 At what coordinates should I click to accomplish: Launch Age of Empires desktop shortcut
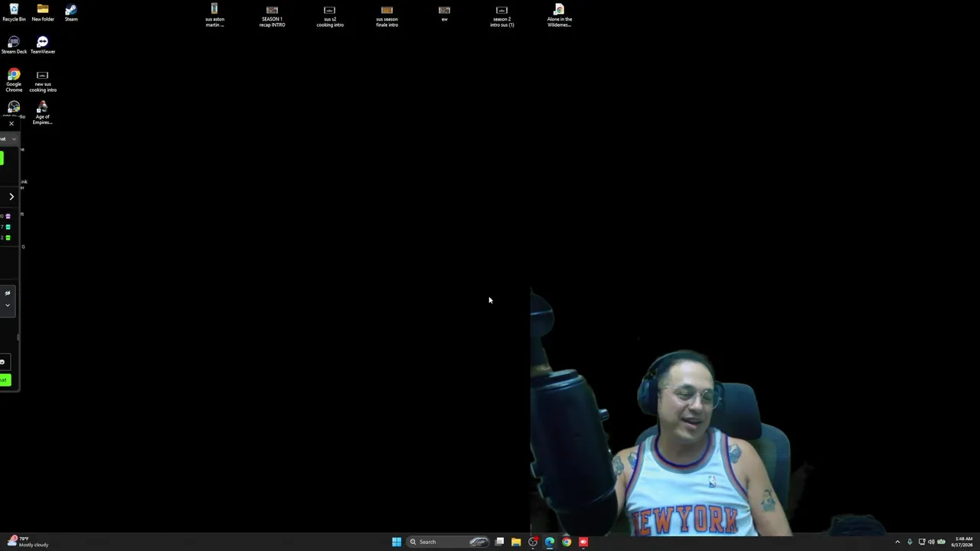(43, 112)
